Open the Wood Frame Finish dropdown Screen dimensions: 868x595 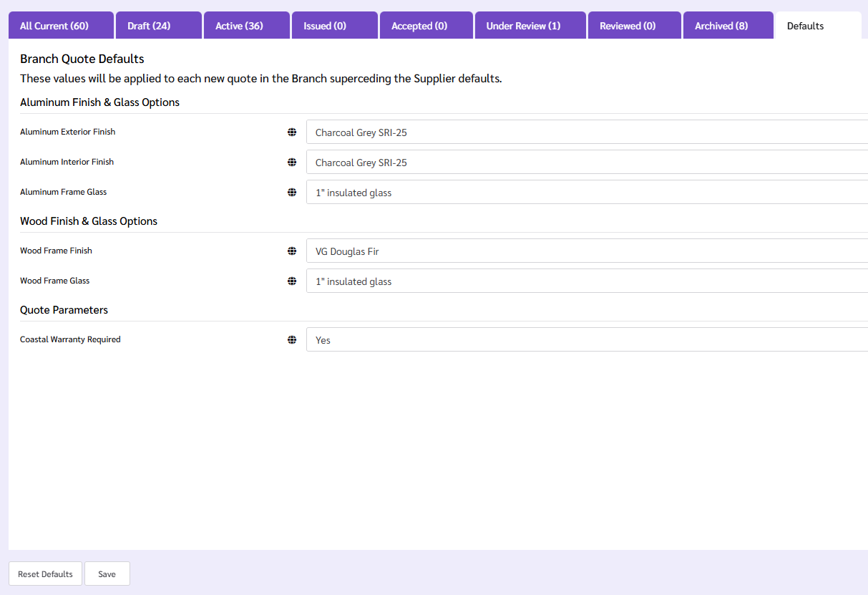coord(587,251)
